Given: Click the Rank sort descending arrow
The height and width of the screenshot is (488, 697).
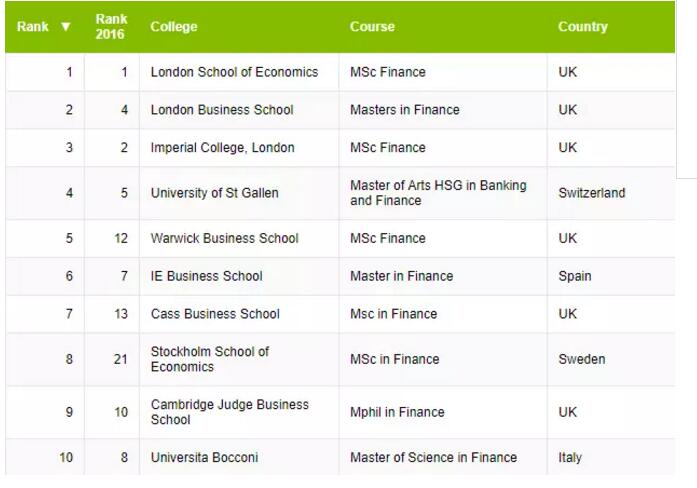Looking at the screenshot, I should pyautogui.click(x=66, y=27).
